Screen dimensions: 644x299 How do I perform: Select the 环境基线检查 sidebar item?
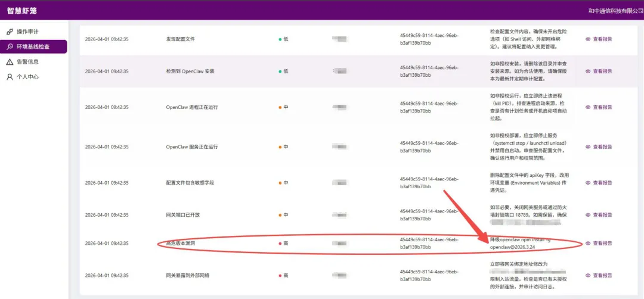tap(33, 47)
